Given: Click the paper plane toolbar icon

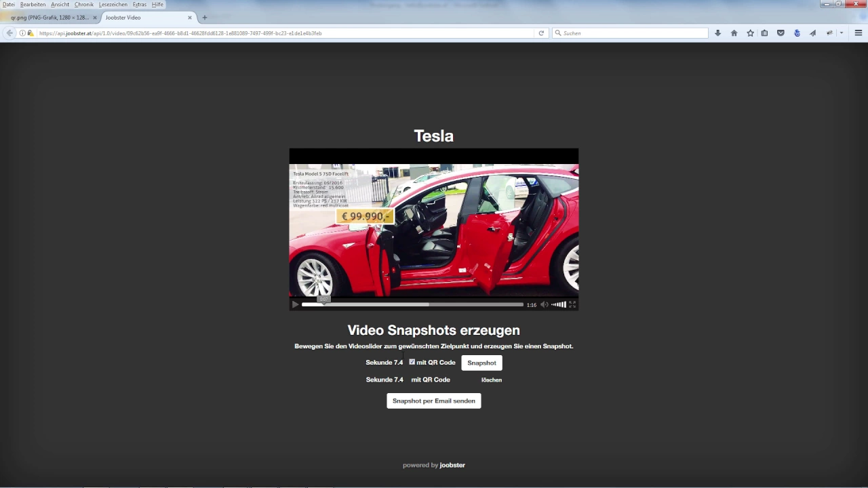Looking at the screenshot, I should 812,33.
